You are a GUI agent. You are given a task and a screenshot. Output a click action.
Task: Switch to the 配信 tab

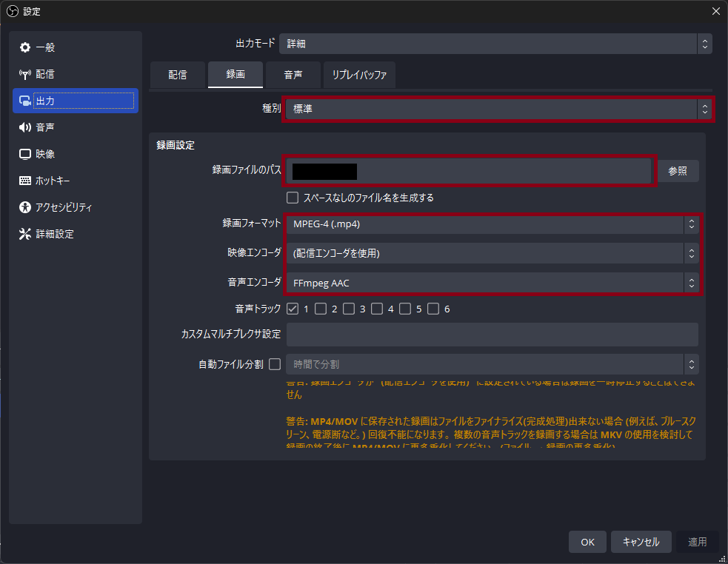pos(177,75)
